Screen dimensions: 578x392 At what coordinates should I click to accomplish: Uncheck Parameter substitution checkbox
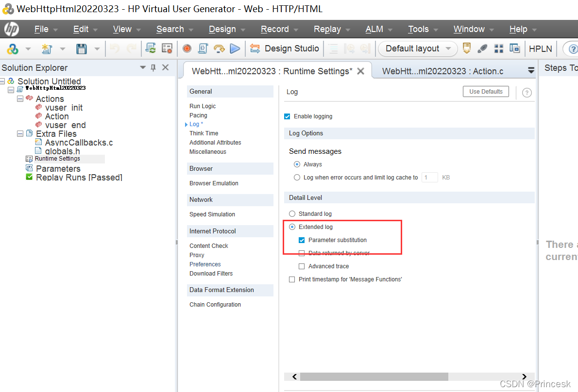[302, 240]
